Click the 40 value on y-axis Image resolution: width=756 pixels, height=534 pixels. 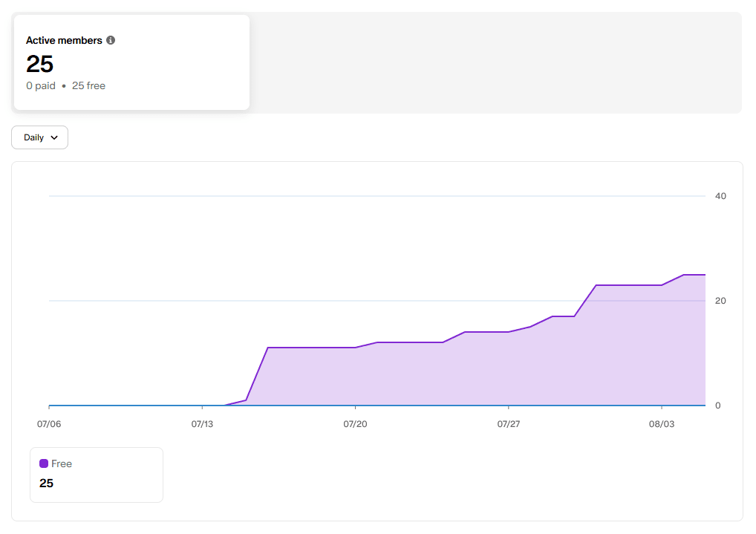click(x=720, y=196)
